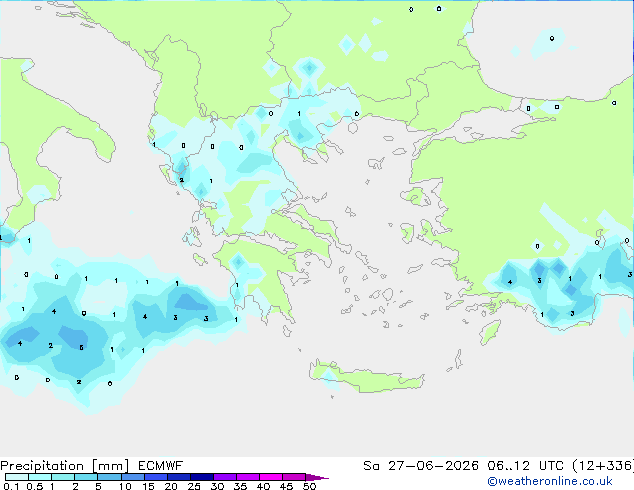Click the '35' legend scale label
Image resolution: width=634 pixels, height=490 pixels.
coord(240,486)
